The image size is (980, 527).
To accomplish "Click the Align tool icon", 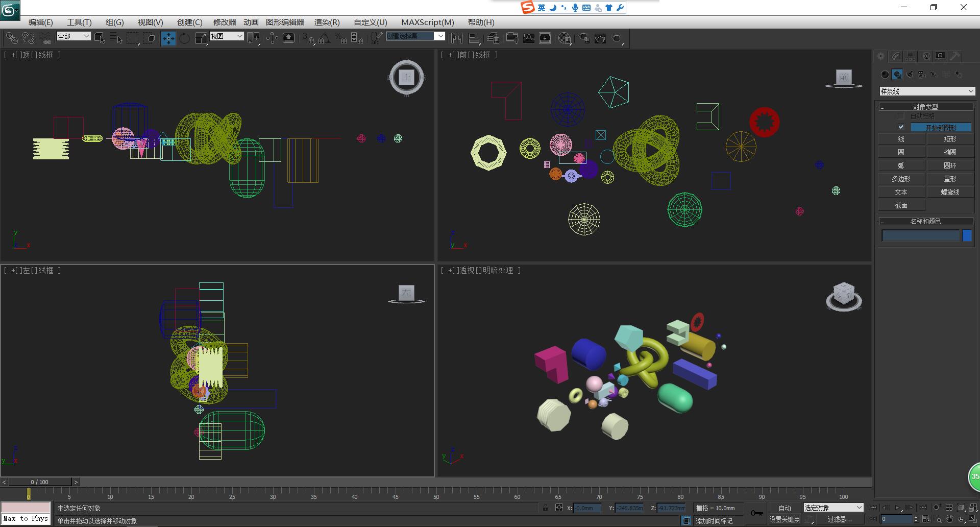I will tap(474, 38).
